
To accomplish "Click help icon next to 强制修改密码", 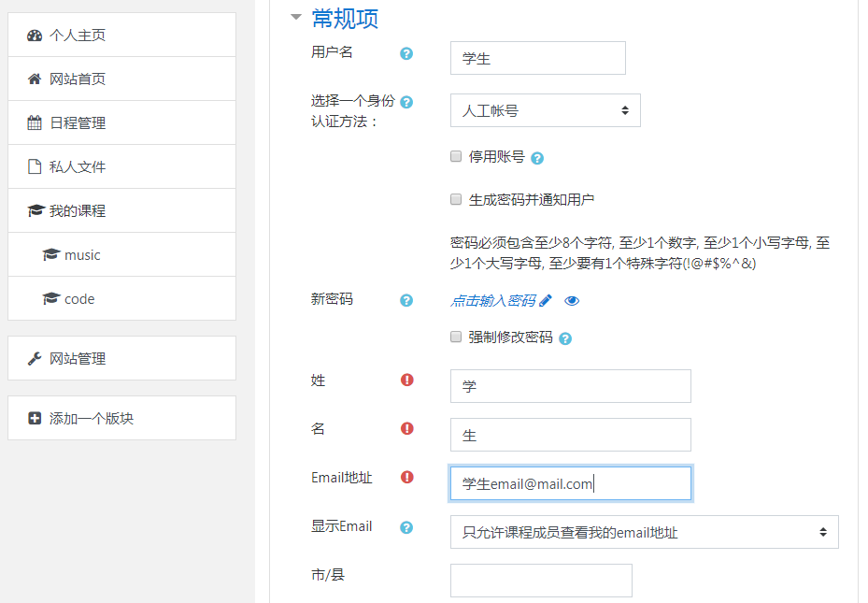I will point(565,338).
